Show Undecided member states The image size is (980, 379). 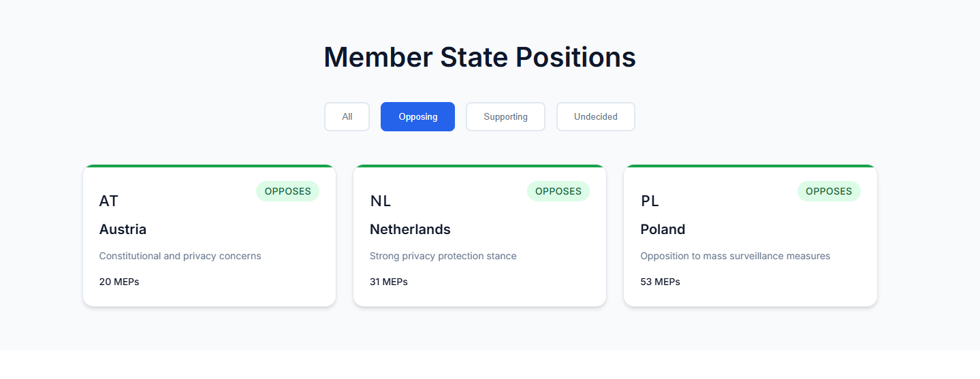pyautogui.click(x=595, y=116)
